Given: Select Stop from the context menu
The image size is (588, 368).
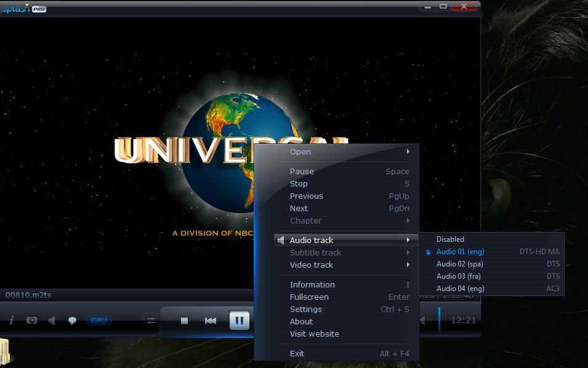Looking at the screenshot, I should coord(347,183).
